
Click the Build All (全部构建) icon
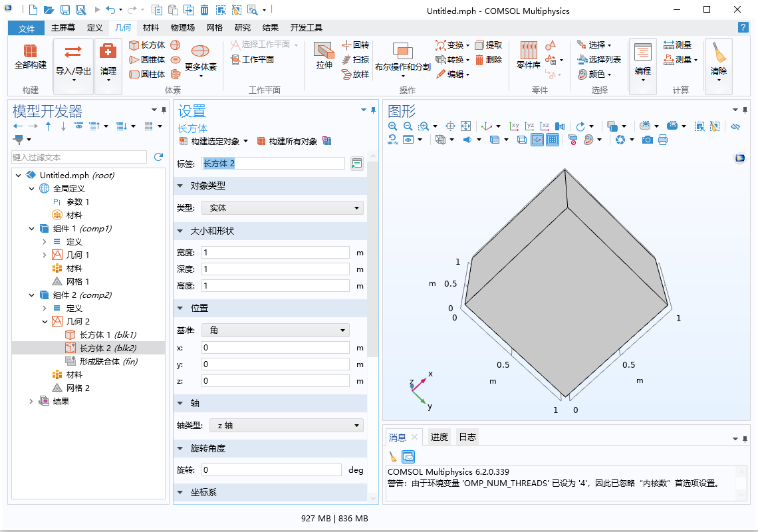(30, 57)
